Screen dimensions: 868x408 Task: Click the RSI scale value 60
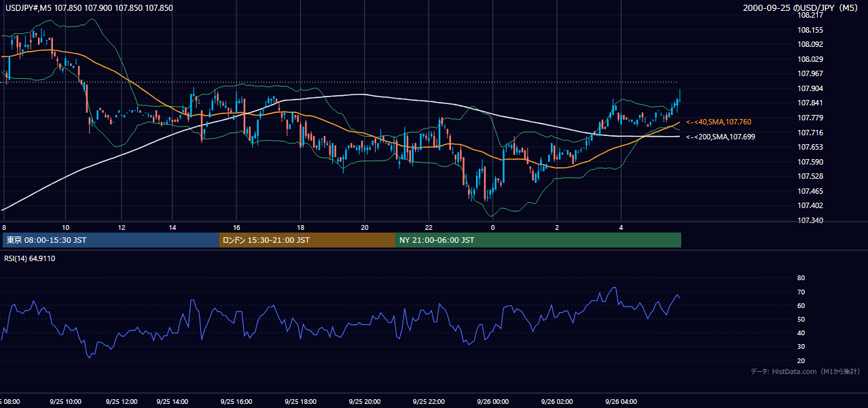801,305
